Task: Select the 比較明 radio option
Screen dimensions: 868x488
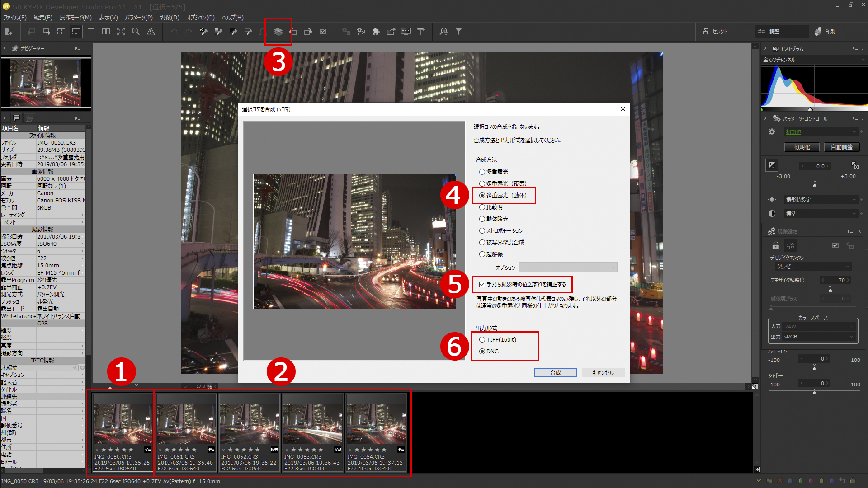Action: pos(482,207)
